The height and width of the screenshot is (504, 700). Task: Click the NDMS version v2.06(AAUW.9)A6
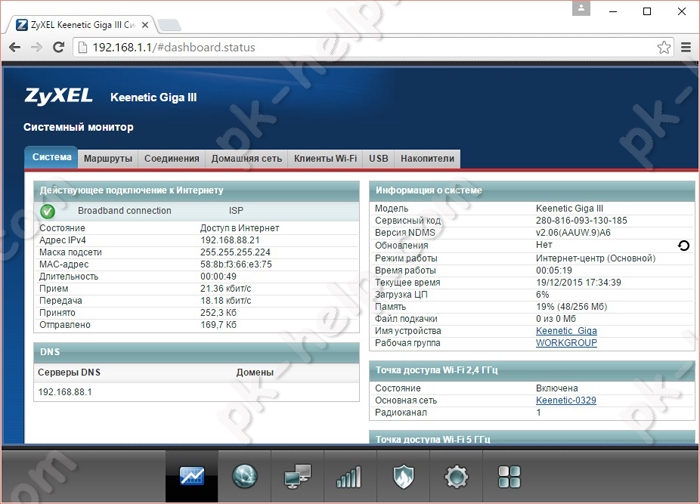pos(573,233)
